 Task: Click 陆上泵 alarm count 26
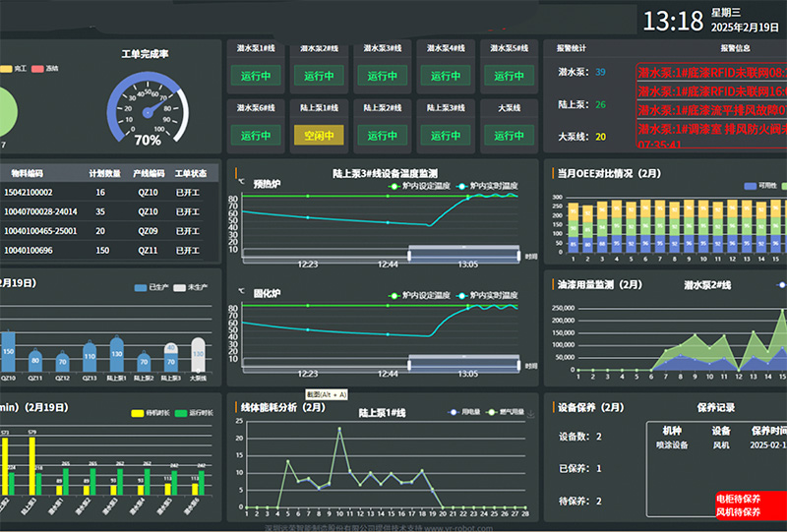click(600, 105)
